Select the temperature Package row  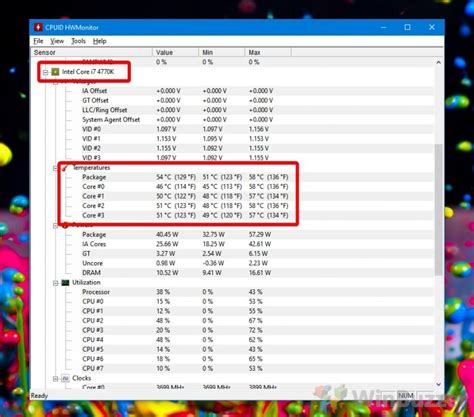click(x=233, y=177)
